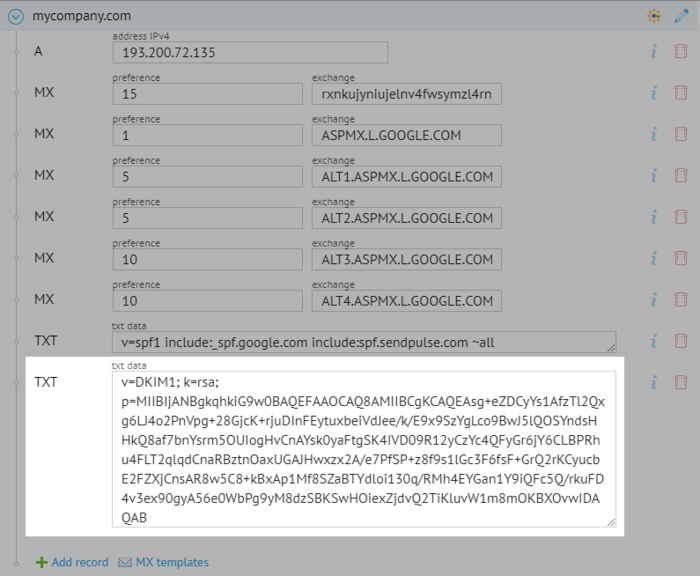
Task: Focus the exchange field rxnkujyniujelnv4fwsymzl4rn
Action: [407, 94]
